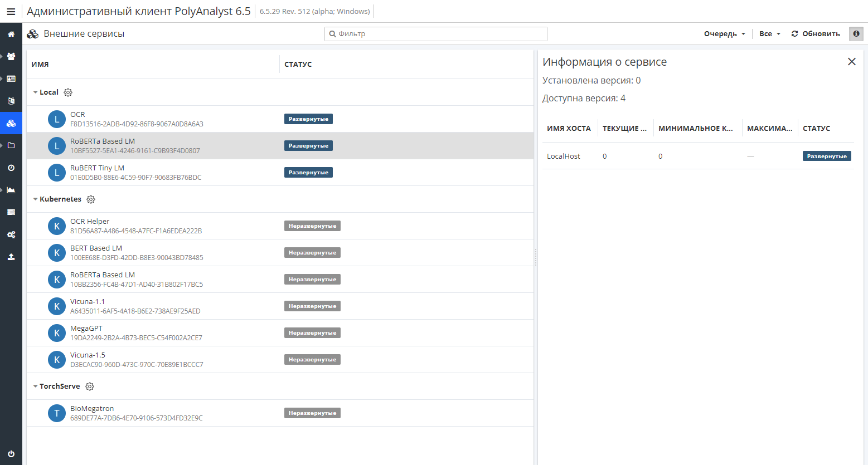Viewport: 868px width, 465px height.
Task: Open the translation dictionaries sidebar icon
Action: 11,101
